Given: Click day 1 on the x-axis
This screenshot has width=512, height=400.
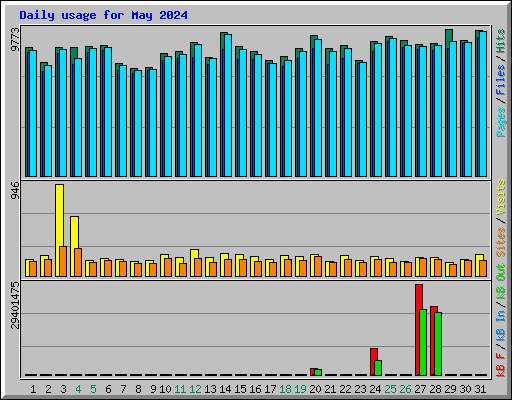Looking at the screenshot, I should pyautogui.click(x=33, y=389).
